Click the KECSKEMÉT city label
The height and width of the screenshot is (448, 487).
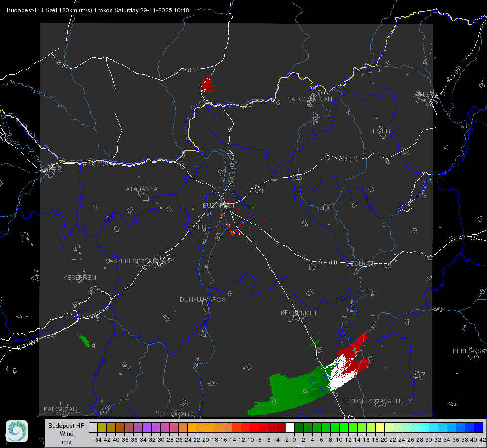coord(299,313)
